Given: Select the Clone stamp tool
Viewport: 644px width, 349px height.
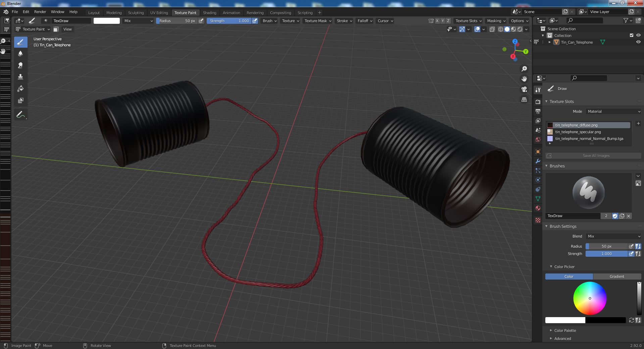Looking at the screenshot, I should tap(20, 77).
